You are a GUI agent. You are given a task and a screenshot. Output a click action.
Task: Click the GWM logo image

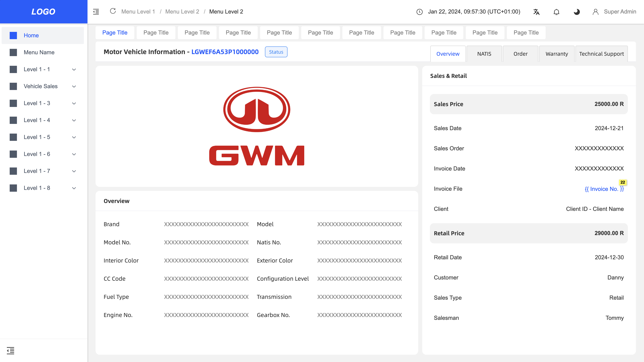pyautogui.click(x=257, y=126)
